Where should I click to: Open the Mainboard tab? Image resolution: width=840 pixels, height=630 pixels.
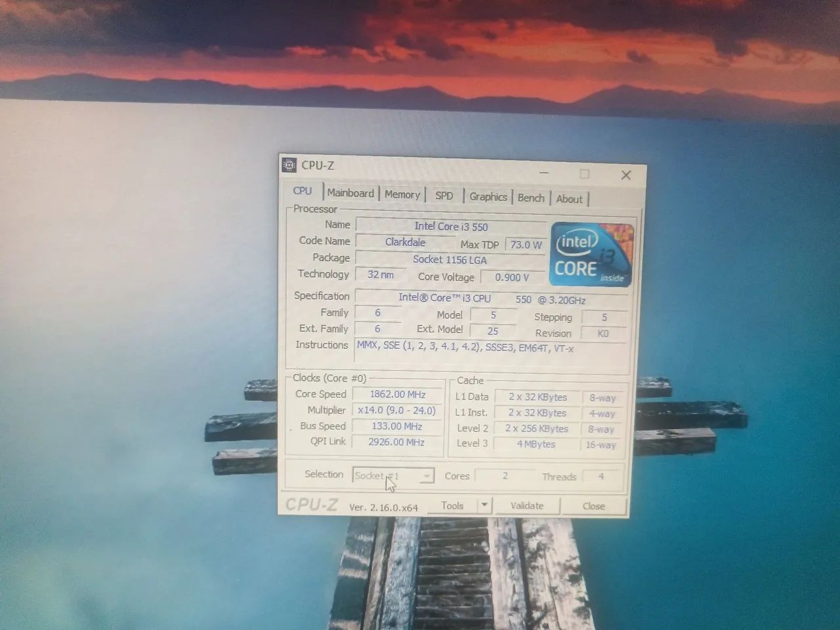(x=350, y=193)
